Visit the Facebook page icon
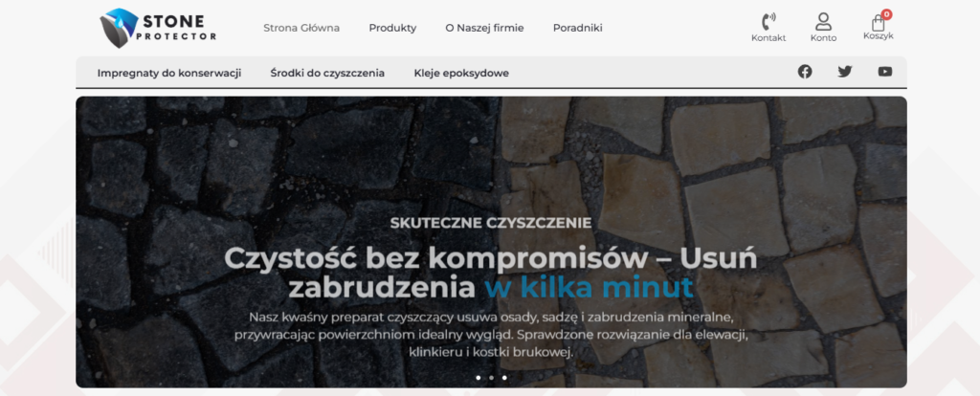Image resolution: width=980 pixels, height=396 pixels. (805, 72)
